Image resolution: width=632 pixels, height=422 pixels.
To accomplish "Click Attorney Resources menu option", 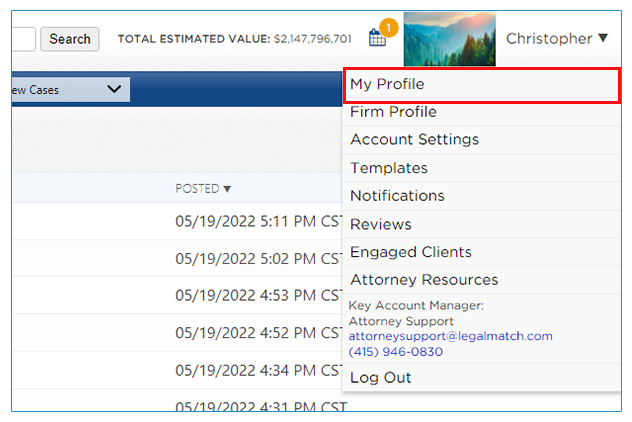I will coord(423,280).
